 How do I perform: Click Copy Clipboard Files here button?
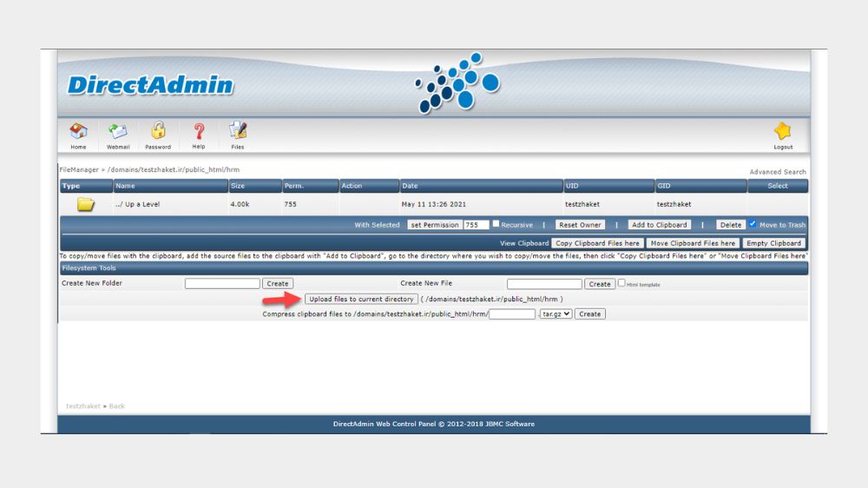coord(597,243)
